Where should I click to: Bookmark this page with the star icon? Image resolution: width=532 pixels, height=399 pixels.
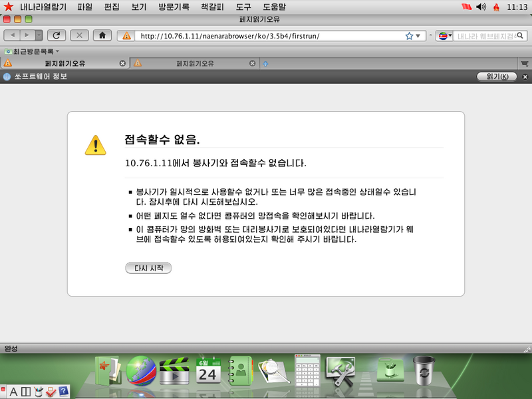point(409,36)
